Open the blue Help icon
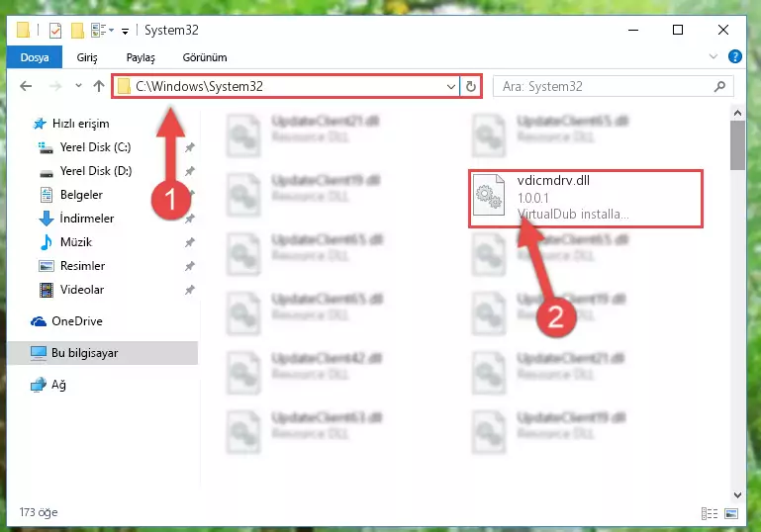This screenshot has width=761, height=532. [735, 56]
